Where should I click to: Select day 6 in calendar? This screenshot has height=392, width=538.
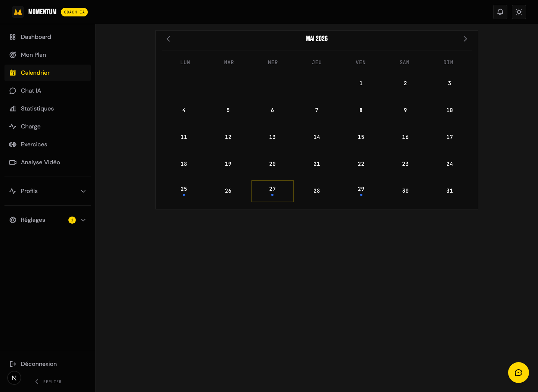click(272, 110)
